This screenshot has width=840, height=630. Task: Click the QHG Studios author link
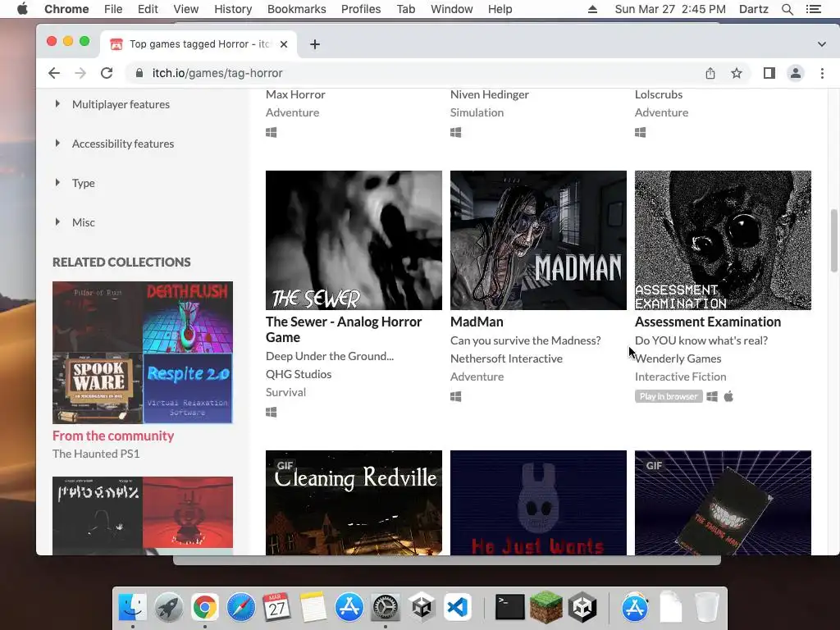(x=299, y=374)
